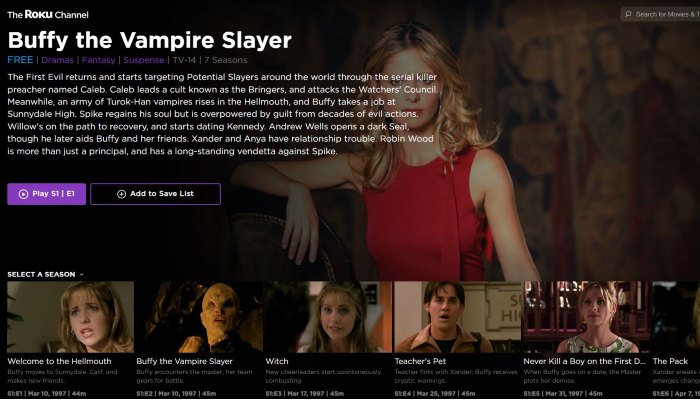Select the Witch episode thumbnail
700x400 pixels.
329,317
